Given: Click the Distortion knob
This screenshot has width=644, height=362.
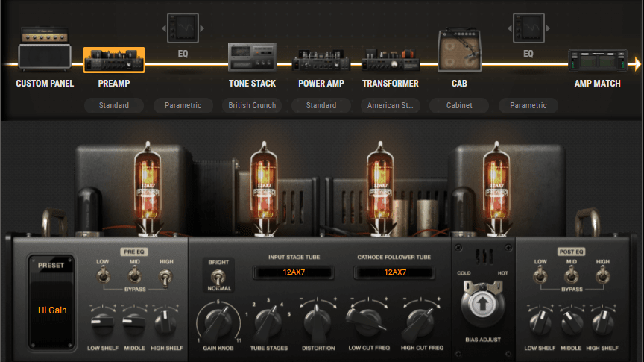Looking at the screenshot, I should (317, 323).
